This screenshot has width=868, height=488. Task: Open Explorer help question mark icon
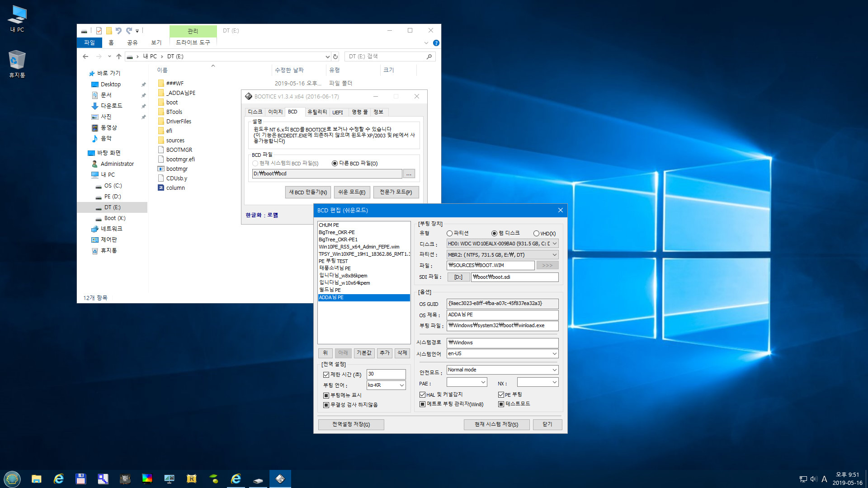[436, 43]
